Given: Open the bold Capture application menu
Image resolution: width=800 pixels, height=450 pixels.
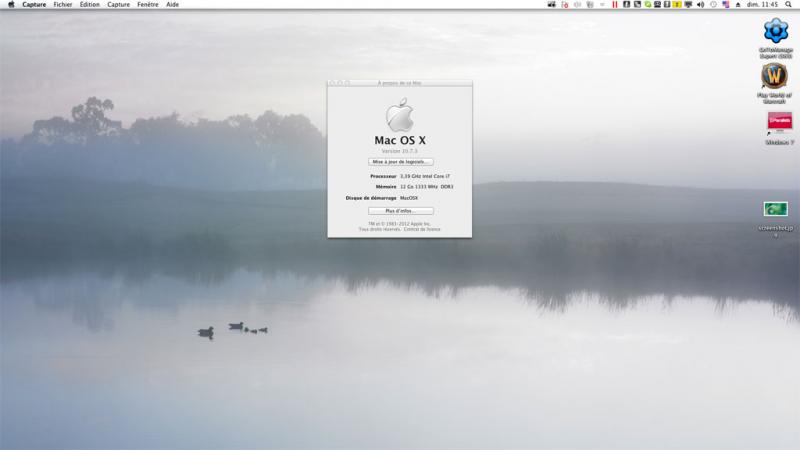Looking at the screenshot, I should click(34, 4).
